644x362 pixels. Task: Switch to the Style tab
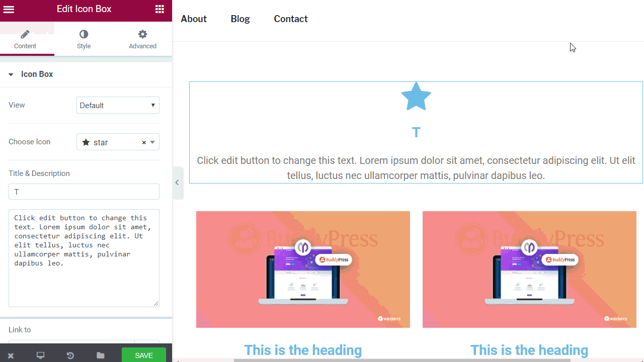84,40
